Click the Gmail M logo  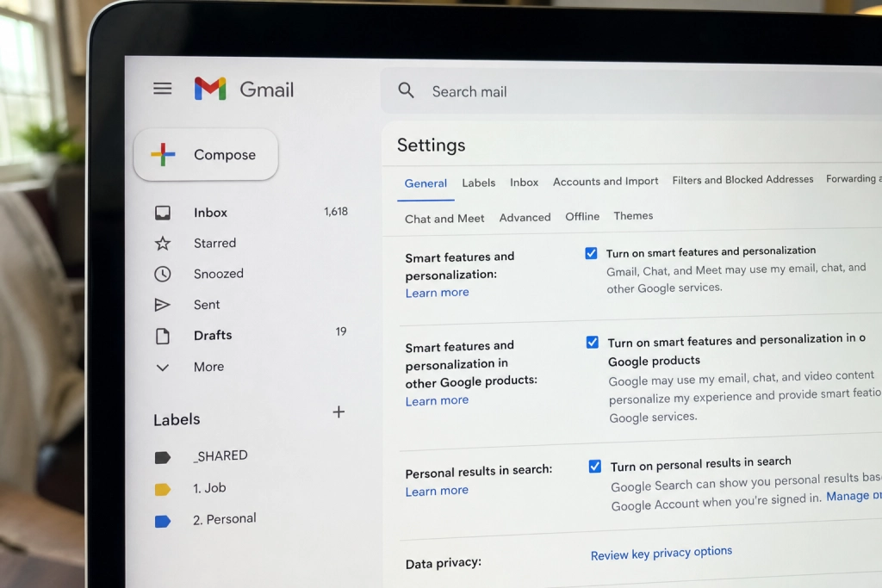coord(210,89)
